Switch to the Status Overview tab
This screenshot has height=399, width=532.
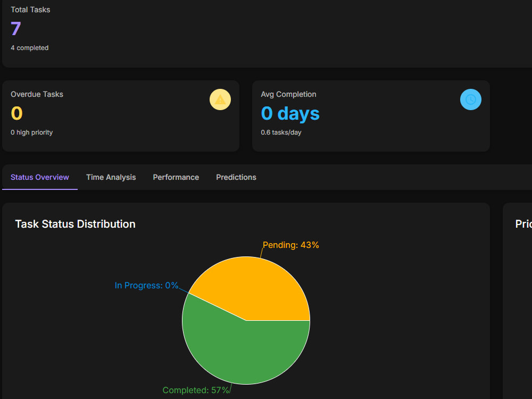pos(40,177)
